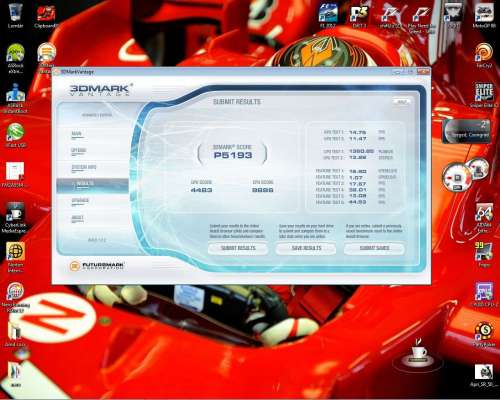Launch the green USB utility shortcut
This screenshot has height=400, width=500.
point(15,135)
